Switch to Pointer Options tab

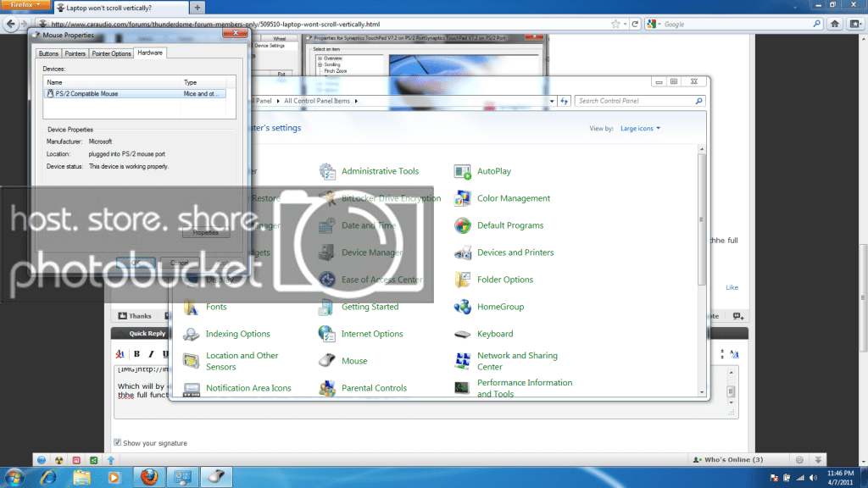(x=111, y=53)
